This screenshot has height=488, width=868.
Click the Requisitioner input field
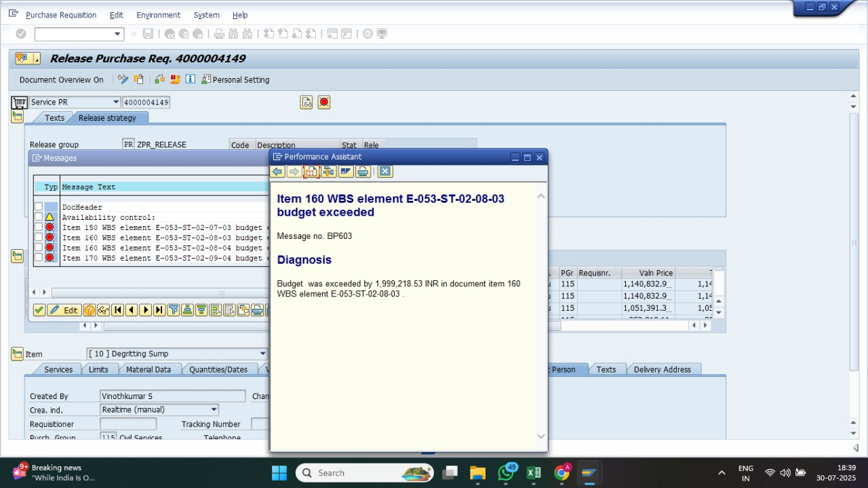point(127,424)
